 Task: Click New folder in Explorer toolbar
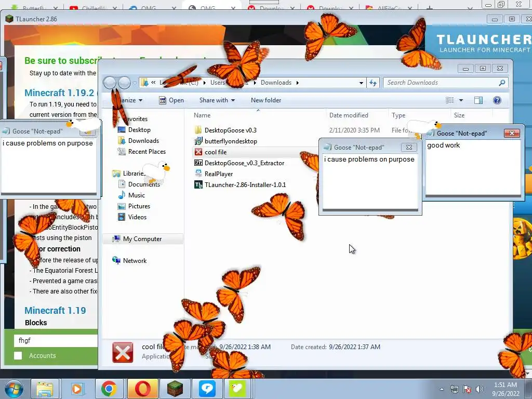266,100
